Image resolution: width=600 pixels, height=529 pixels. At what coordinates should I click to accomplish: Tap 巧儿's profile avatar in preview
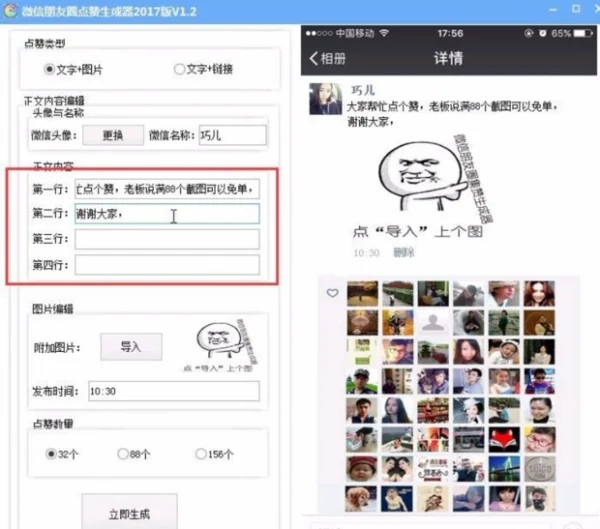click(x=325, y=99)
